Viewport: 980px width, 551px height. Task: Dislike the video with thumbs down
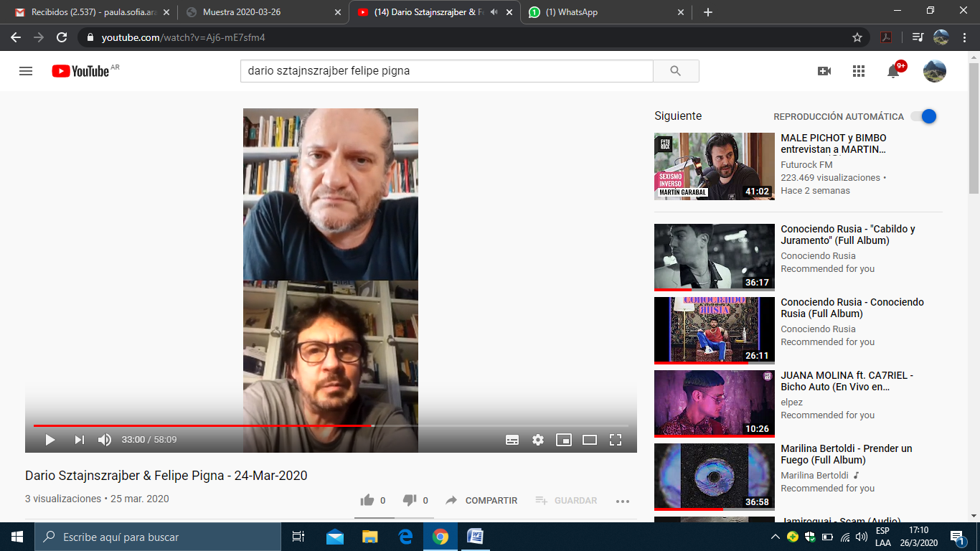(x=410, y=500)
